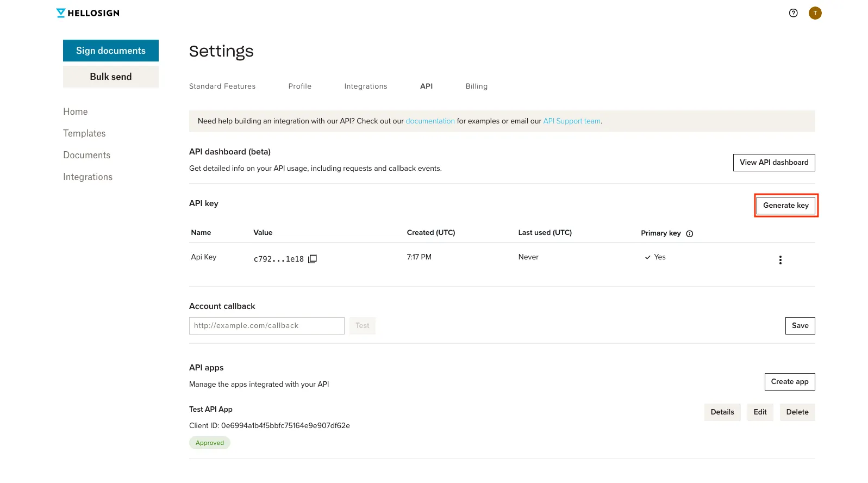Image resolution: width=868 pixels, height=483 pixels.
Task: Click the Test callback button
Action: [363, 326]
